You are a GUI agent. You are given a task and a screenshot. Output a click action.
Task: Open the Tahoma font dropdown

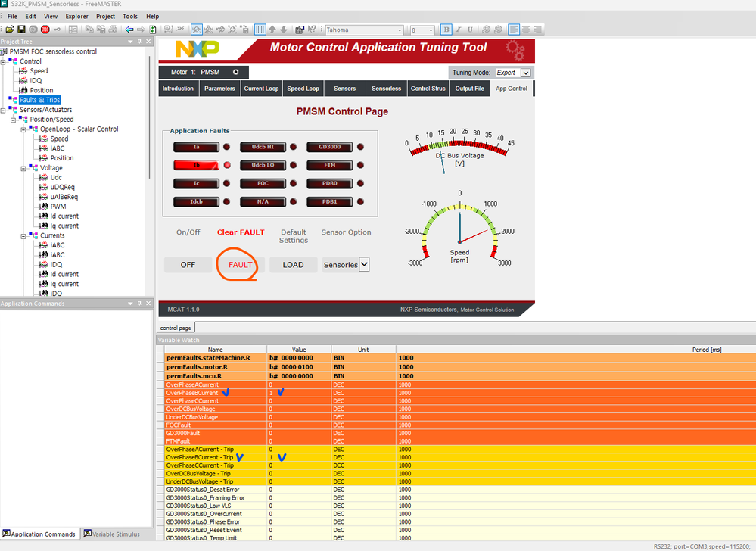400,30
